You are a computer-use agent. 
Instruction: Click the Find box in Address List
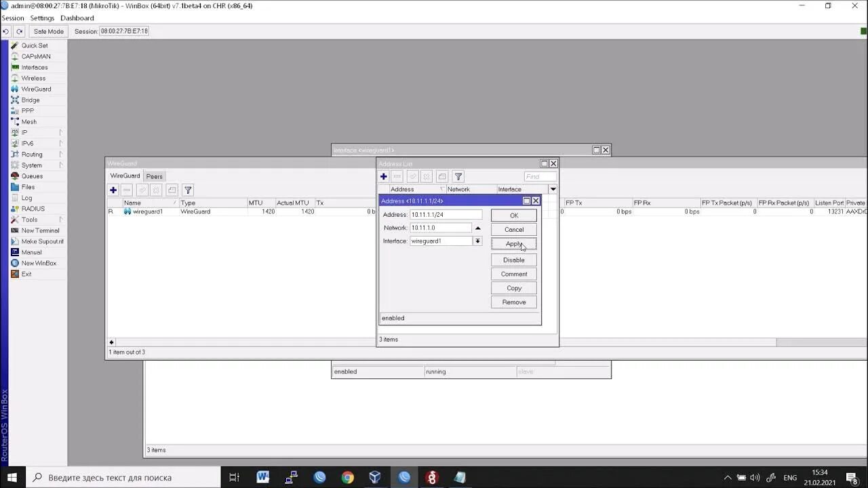(x=540, y=176)
